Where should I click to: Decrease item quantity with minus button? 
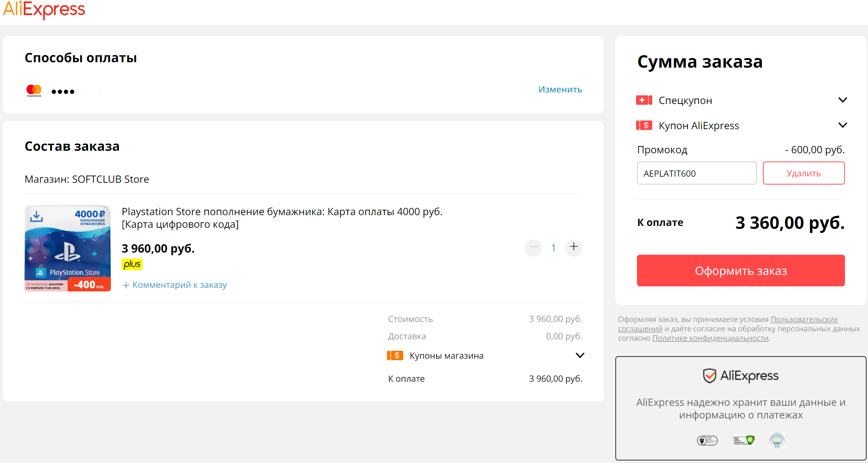[533, 248]
